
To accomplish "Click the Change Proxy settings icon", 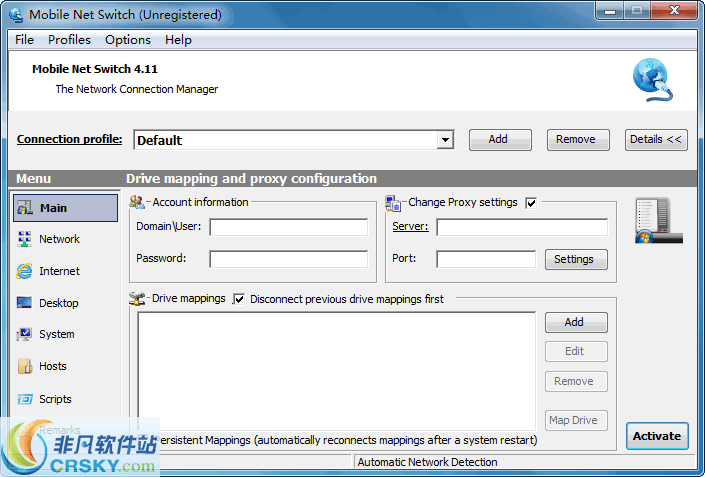I will [x=393, y=203].
